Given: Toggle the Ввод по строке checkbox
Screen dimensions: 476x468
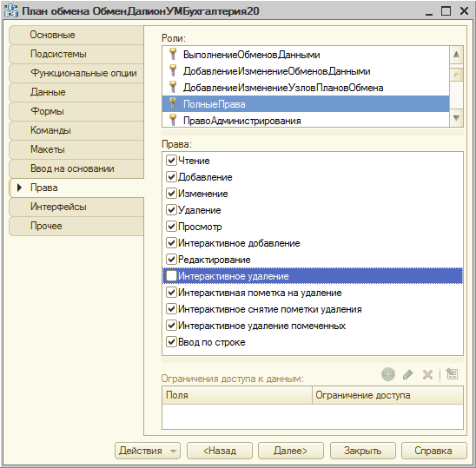Looking at the screenshot, I should click(171, 342).
